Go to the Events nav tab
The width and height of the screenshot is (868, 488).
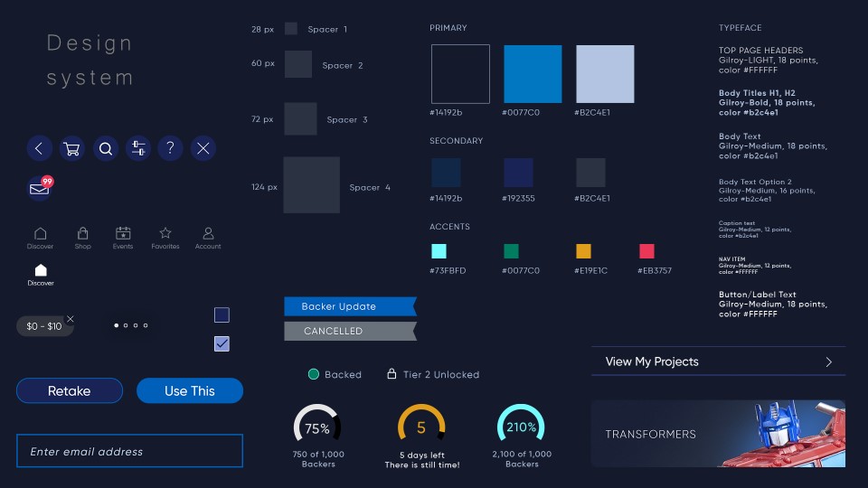(123, 238)
